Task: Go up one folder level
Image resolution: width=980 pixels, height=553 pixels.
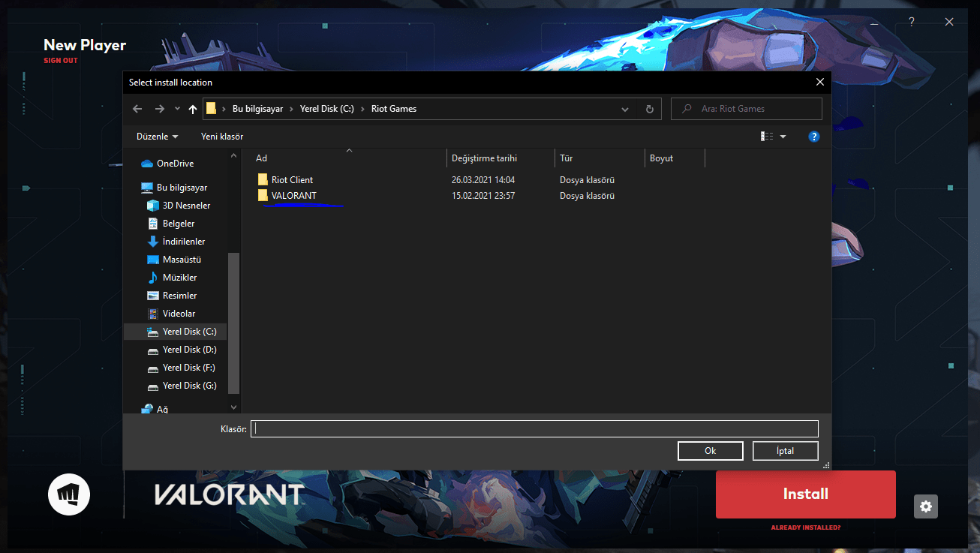Action: coord(193,109)
